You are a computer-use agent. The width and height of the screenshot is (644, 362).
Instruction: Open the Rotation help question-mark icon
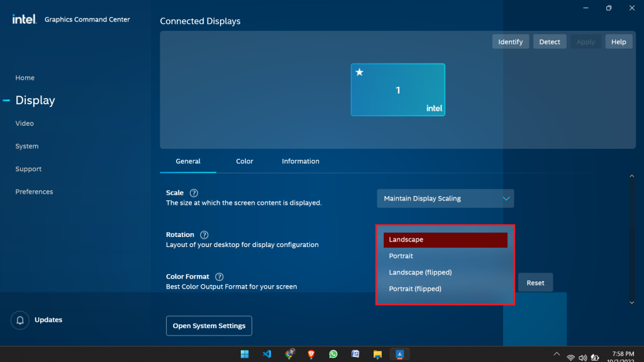204,235
